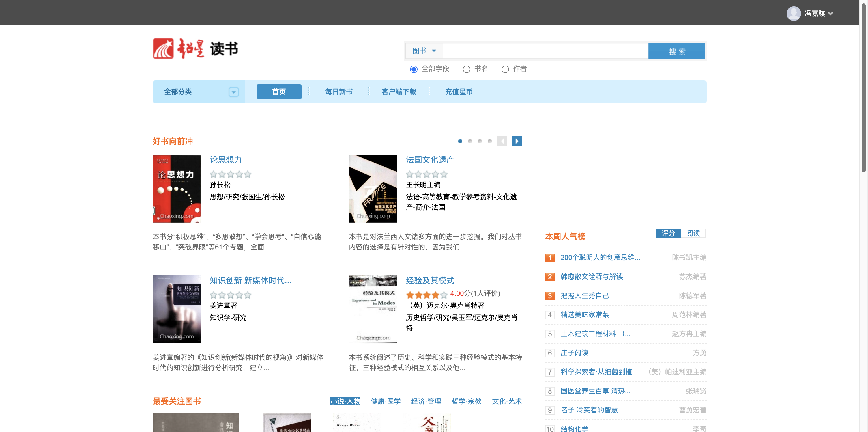Select the 经济·管理 category tab
The height and width of the screenshot is (432, 868).
[426, 401]
